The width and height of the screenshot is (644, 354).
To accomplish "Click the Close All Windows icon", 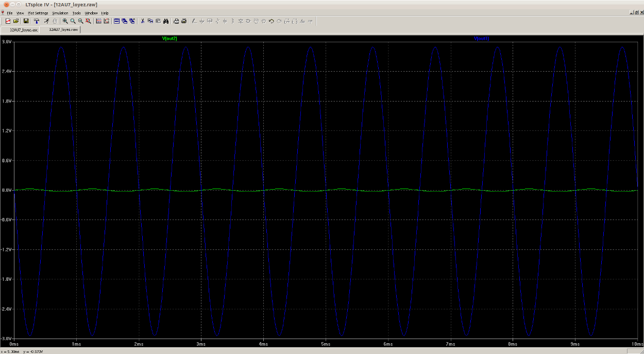I will (132, 21).
